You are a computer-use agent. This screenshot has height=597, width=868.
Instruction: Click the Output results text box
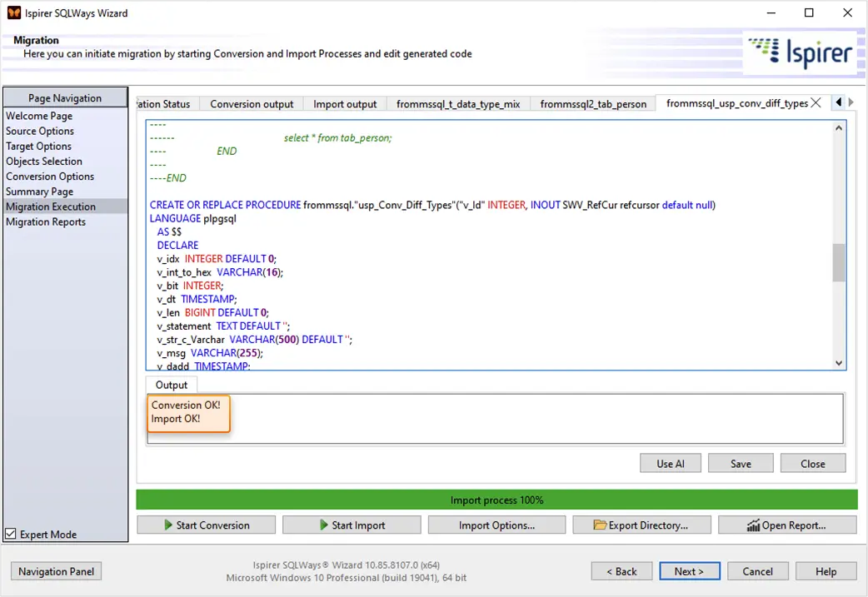[496, 419]
